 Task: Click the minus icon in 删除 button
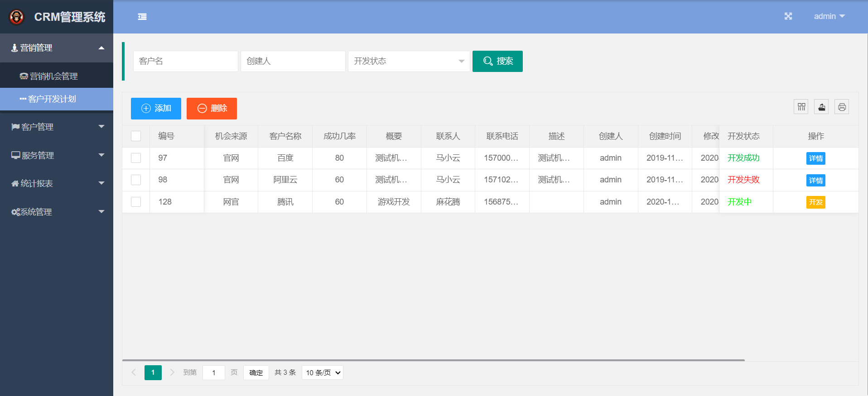[x=202, y=109]
